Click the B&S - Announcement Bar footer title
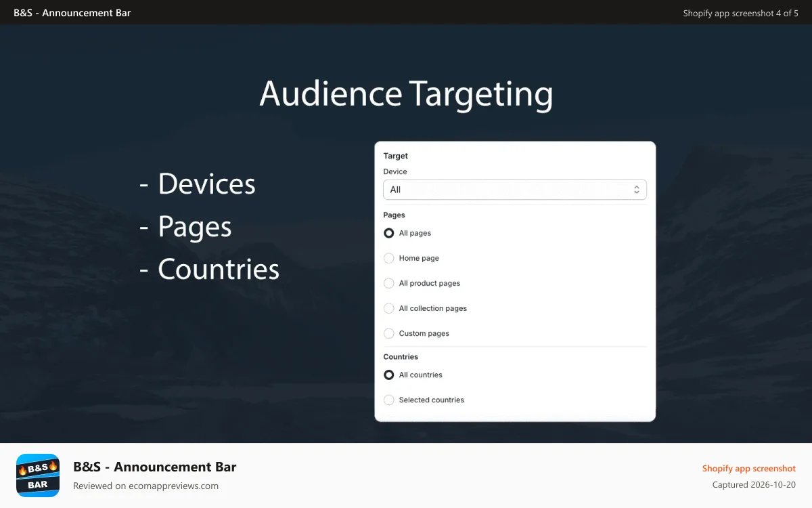The height and width of the screenshot is (508, 812). coord(155,467)
